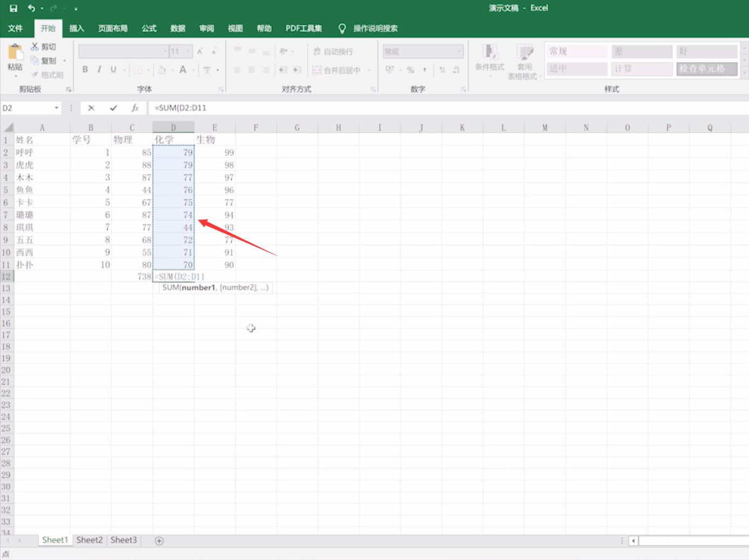Click cell A1 labeled 姓名
Screen dimensions: 749x560
click(x=42, y=140)
